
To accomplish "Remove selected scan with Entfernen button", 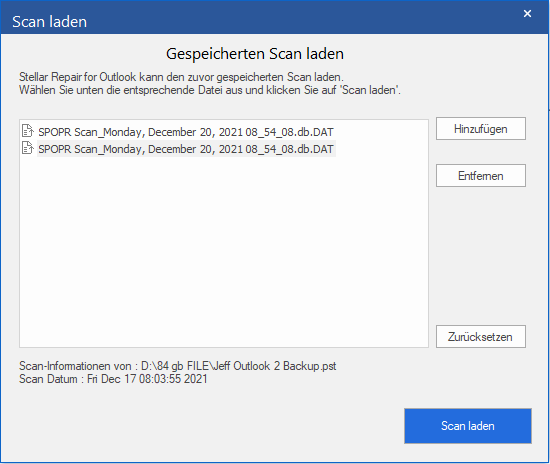I will [481, 176].
